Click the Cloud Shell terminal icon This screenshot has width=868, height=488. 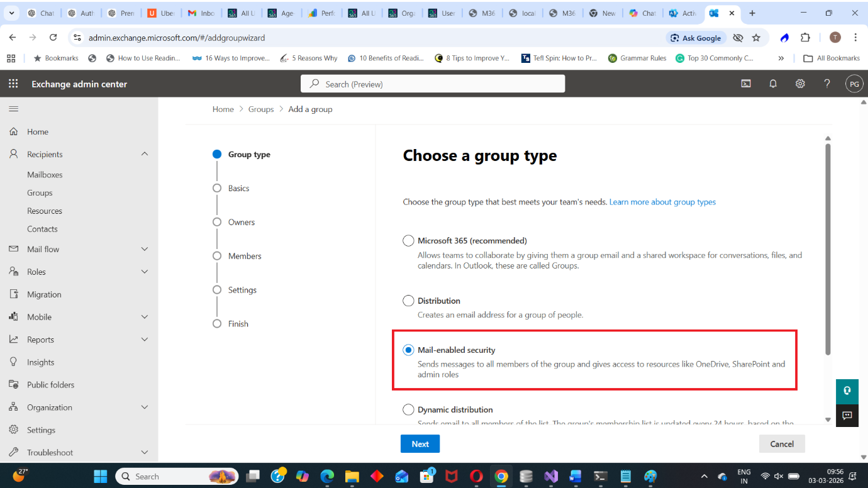click(746, 84)
